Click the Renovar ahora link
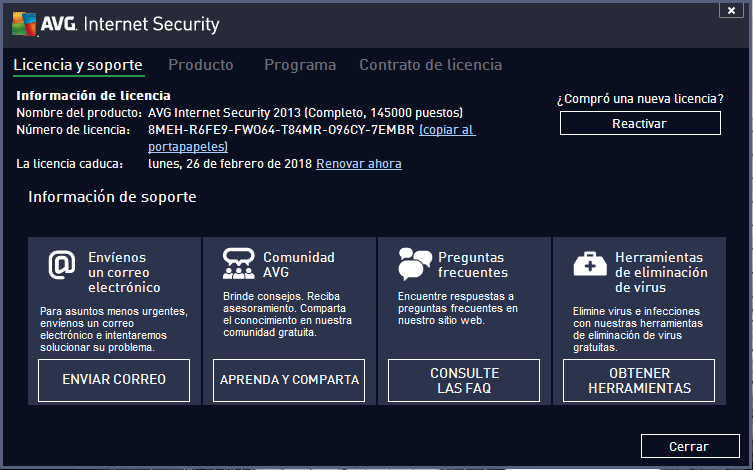The image size is (753, 470). pyautogui.click(x=359, y=164)
